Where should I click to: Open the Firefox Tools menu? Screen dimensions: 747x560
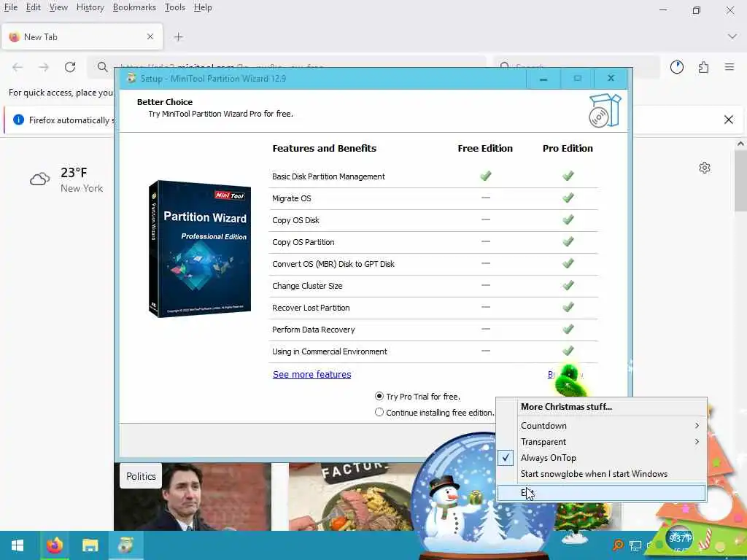(x=175, y=7)
